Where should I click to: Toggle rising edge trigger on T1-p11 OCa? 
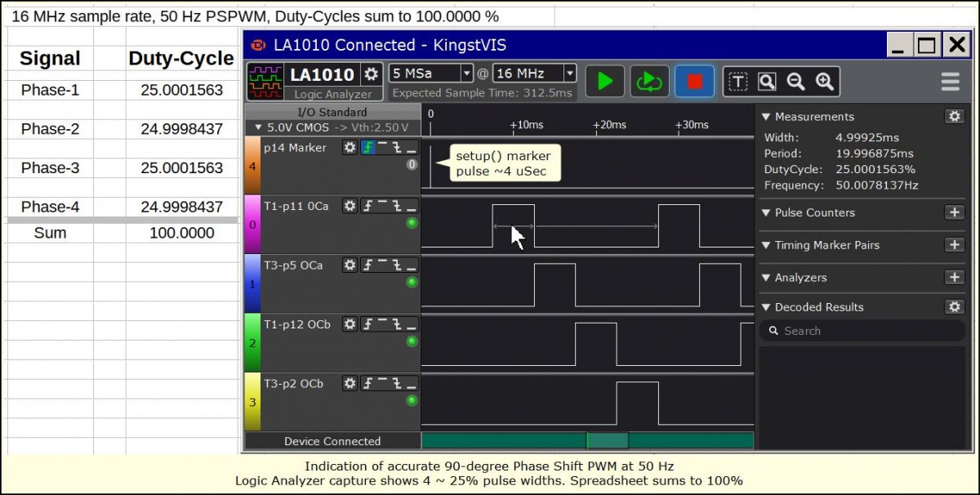[x=367, y=207]
